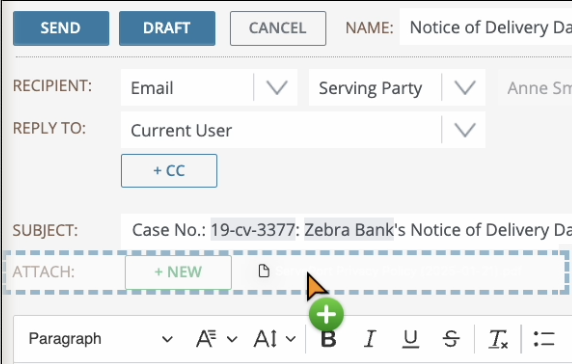Open the font size dropdown
This screenshot has width=572, height=364.
pos(275,339)
